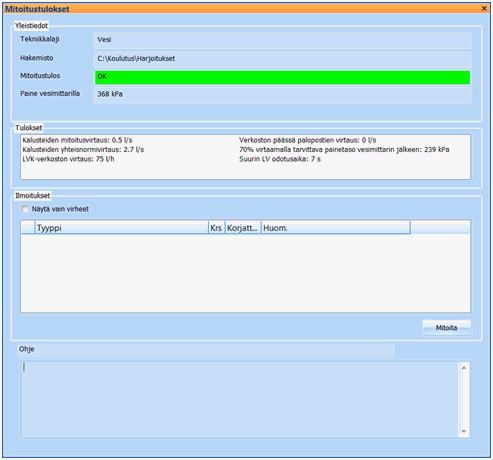Screen dimensions: 493x460
Task: Click the Kalusteiden mitoitusvirtaus result line
Action: [77, 140]
